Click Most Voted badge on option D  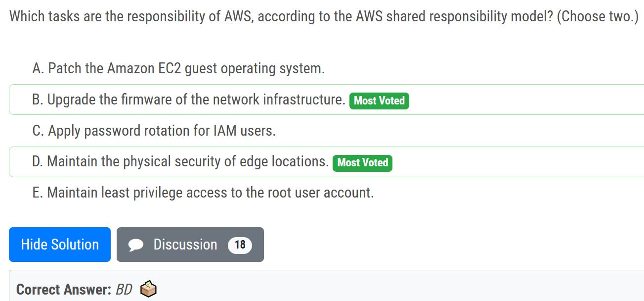[362, 162]
